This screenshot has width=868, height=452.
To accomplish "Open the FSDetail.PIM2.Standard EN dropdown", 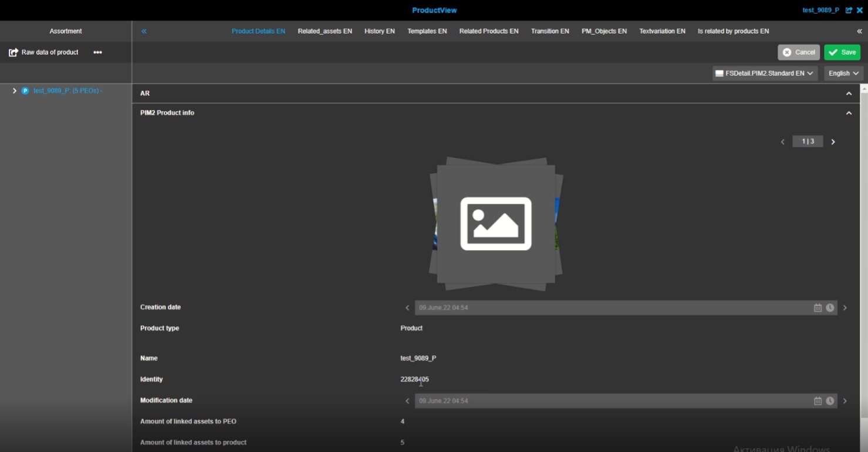I will tap(764, 73).
